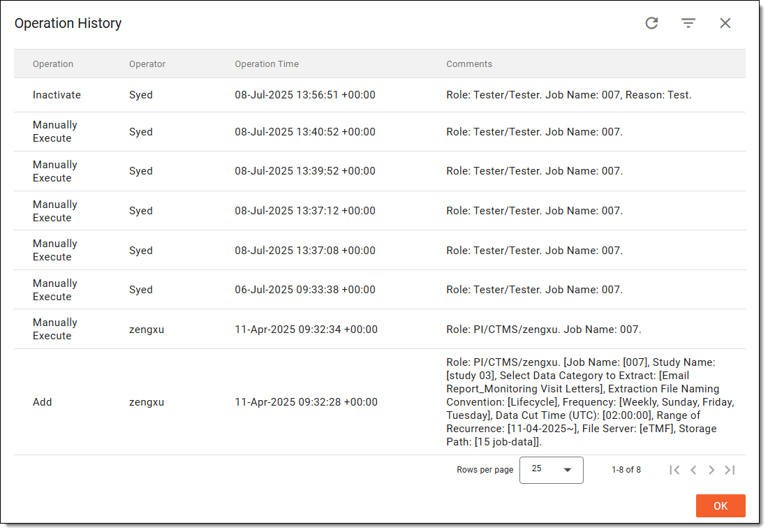The width and height of the screenshot is (768, 532).
Task: Go to last page arrow
Action: [730, 470]
